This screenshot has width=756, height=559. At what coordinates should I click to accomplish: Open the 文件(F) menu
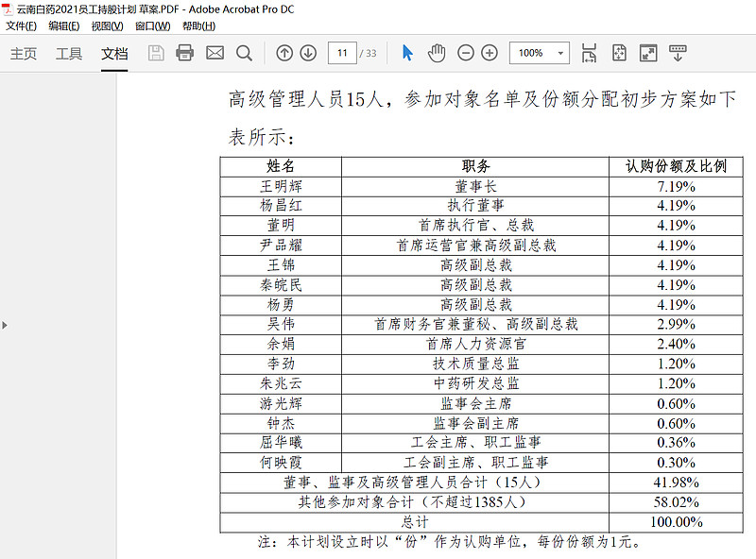(21, 26)
